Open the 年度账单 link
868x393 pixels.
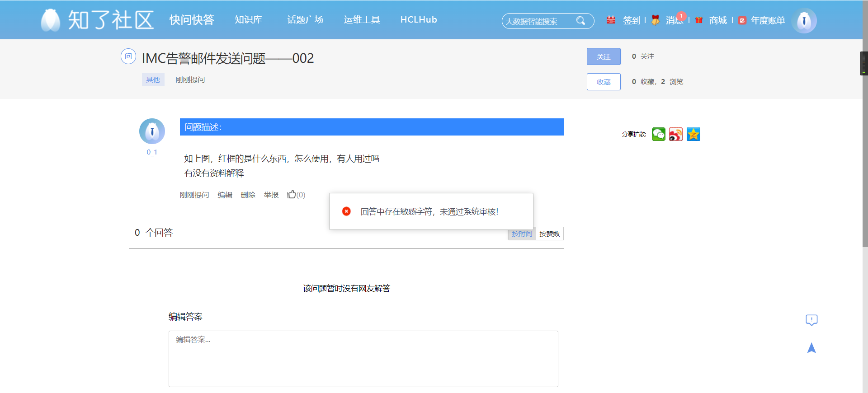point(768,20)
